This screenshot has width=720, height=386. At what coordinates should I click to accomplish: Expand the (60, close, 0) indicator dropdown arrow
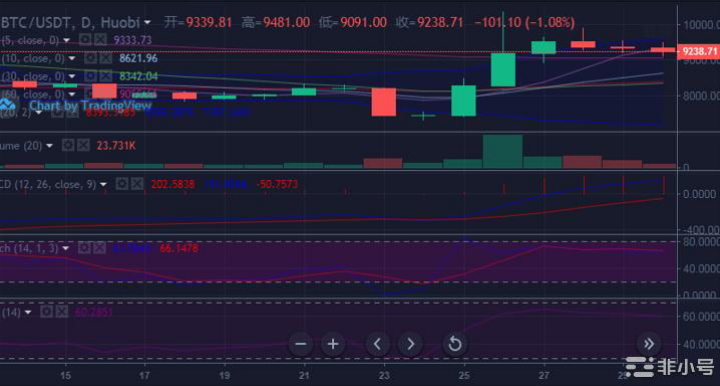72,94
